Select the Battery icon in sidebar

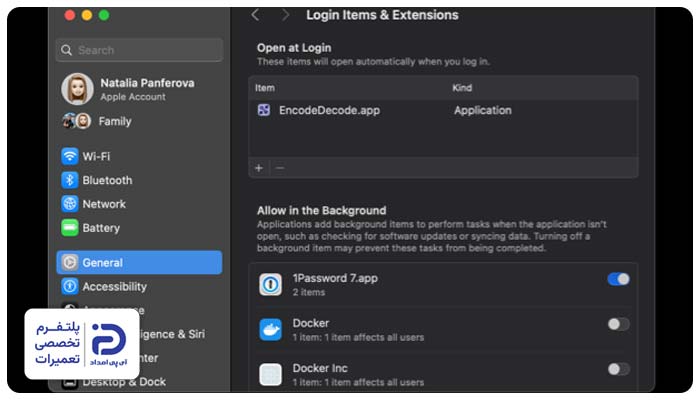(70, 228)
